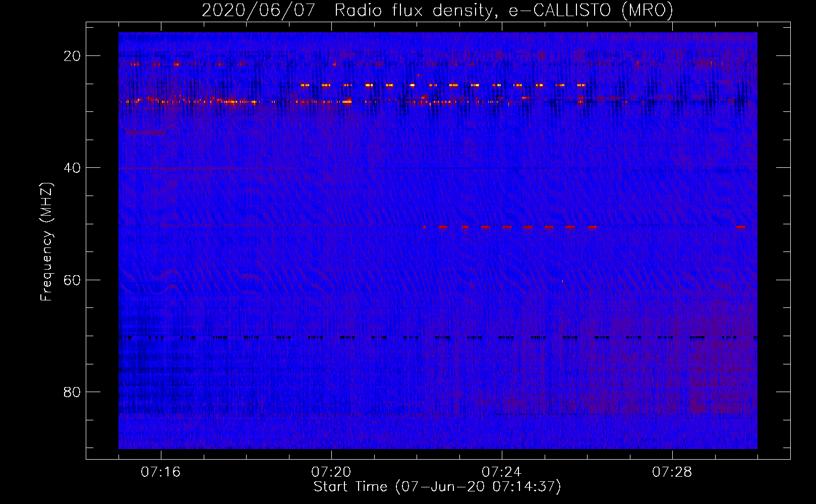Click the 'Frequency (MHZ)' y-axis label
Viewport: 816px width, 504px height.
click(x=46, y=242)
